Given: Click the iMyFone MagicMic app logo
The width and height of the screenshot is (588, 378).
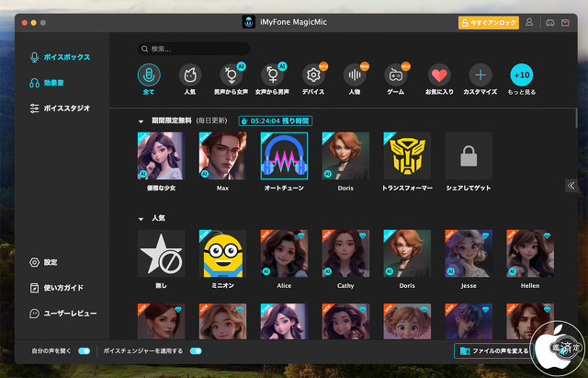Looking at the screenshot, I should pyautogui.click(x=249, y=22).
